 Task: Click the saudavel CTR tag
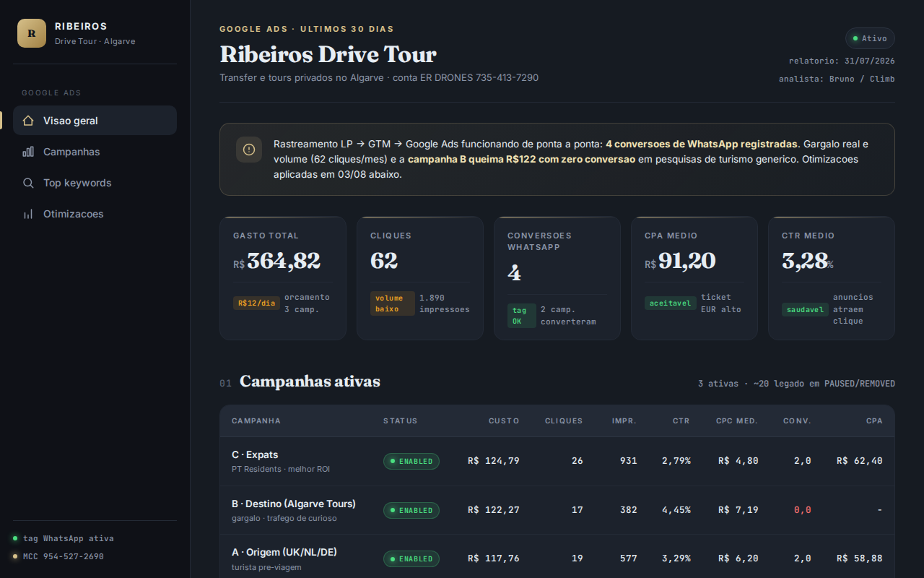click(x=805, y=309)
